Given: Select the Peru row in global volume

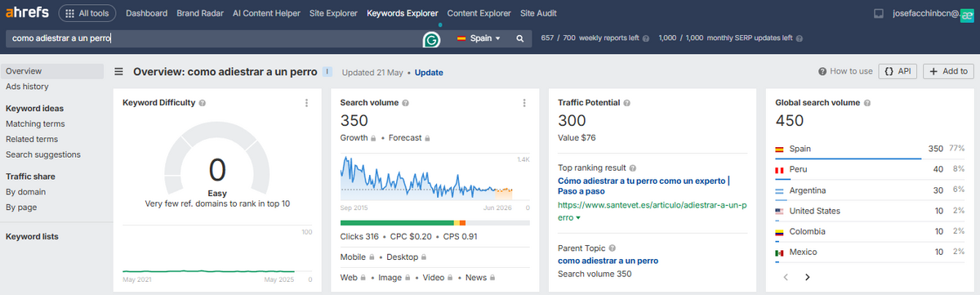Looking at the screenshot, I should point(869,170).
